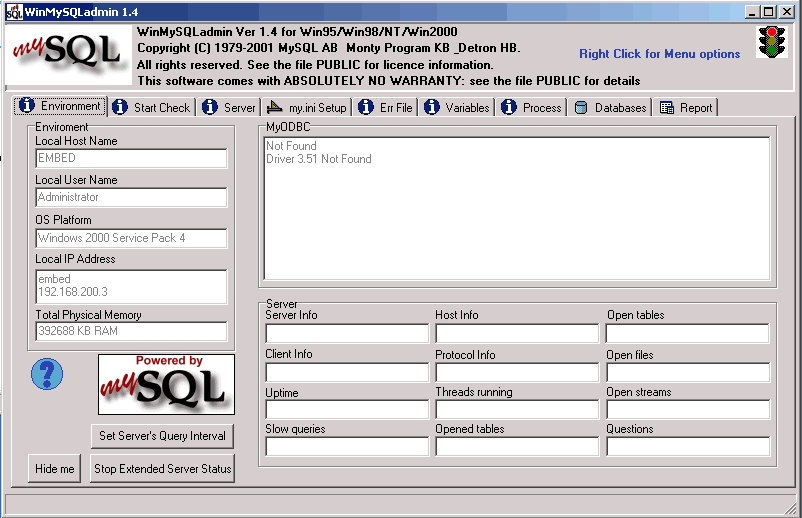Open the Databases tab

click(x=611, y=107)
